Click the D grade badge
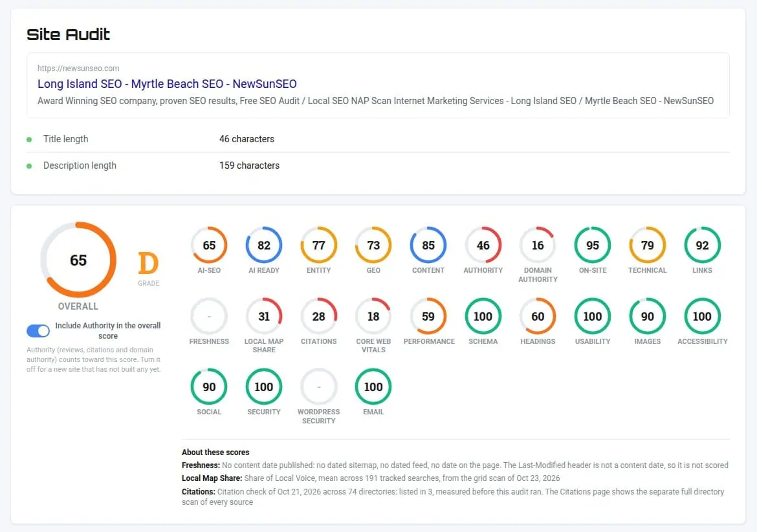The width and height of the screenshot is (757, 532). coord(148,263)
